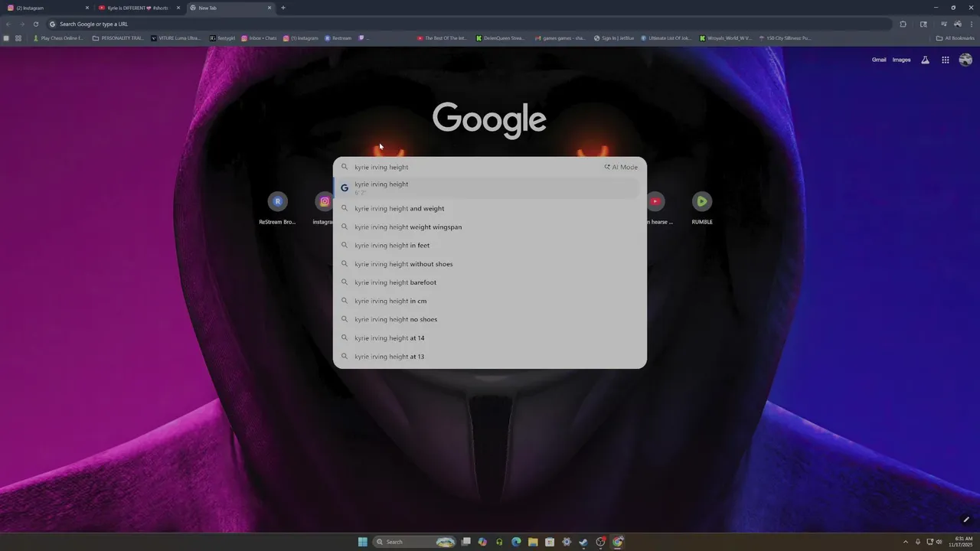The height and width of the screenshot is (551, 980).
Task: Open Wroyals_World_W bookmark
Action: tap(726, 37)
